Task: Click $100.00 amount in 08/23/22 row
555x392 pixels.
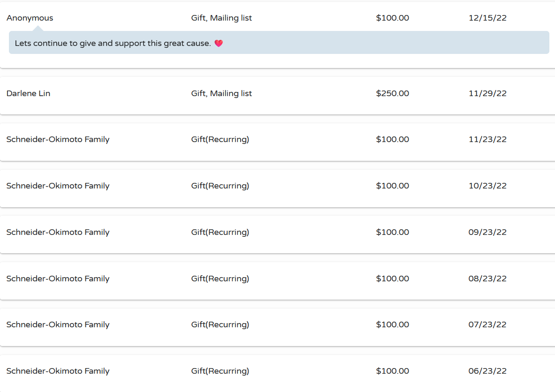Action: click(x=393, y=279)
